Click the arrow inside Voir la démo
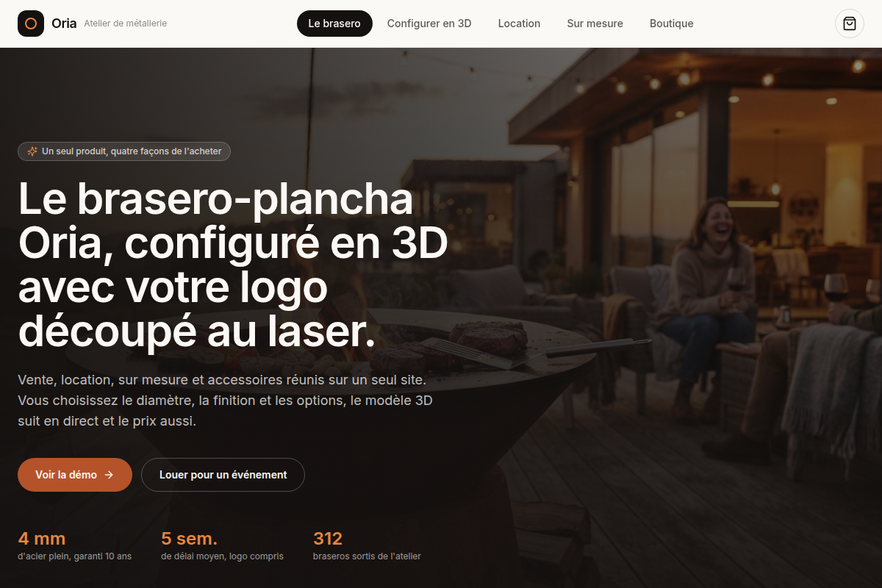The image size is (882, 588). (x=109, y=475)
